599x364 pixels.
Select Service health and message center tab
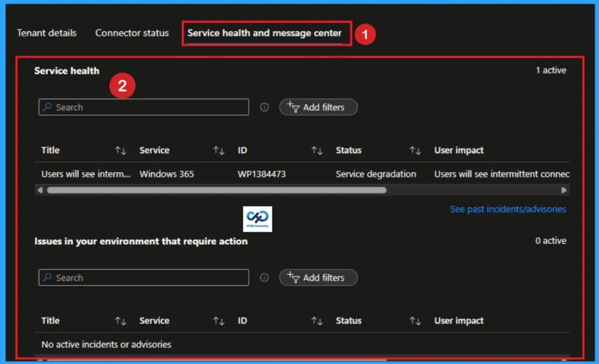(x=264, y=33)
